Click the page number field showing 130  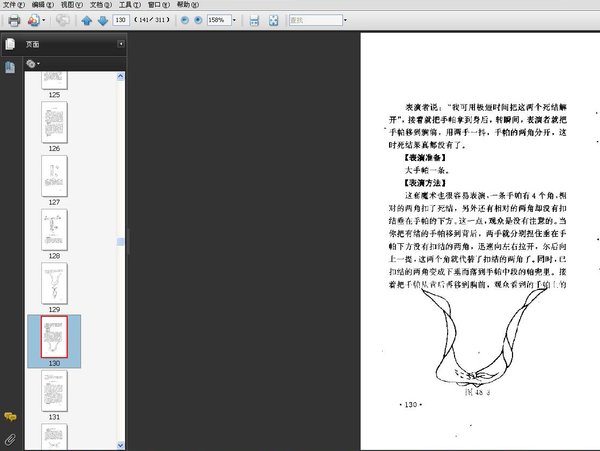[121, 20]
